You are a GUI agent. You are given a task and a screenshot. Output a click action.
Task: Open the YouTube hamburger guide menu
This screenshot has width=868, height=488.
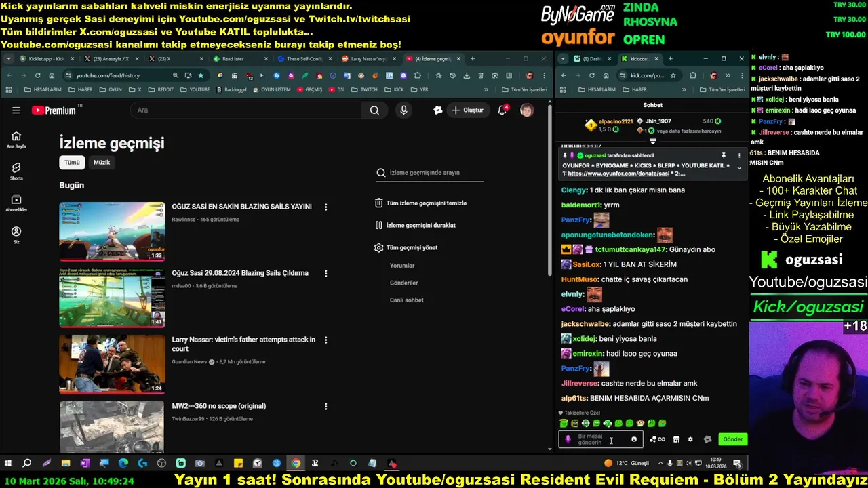(16, 110)
